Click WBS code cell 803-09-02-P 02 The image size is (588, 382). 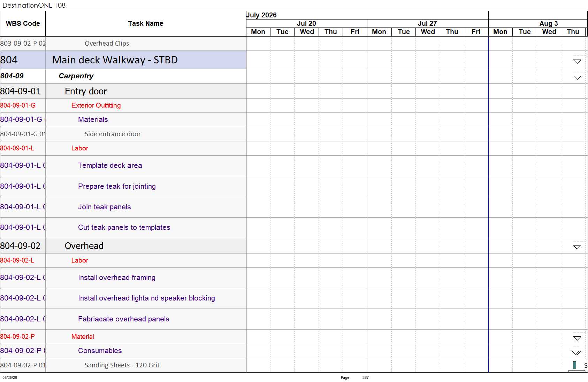point(23,44)
